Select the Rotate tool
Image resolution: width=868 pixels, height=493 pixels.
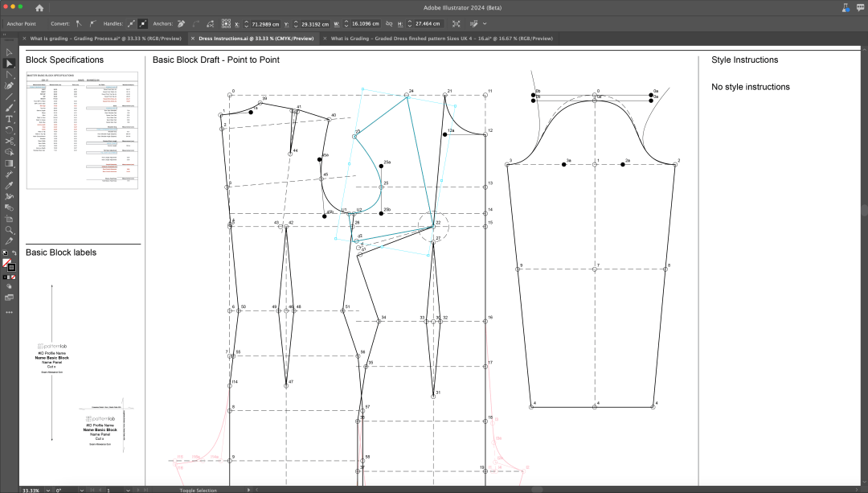[9, 129]
